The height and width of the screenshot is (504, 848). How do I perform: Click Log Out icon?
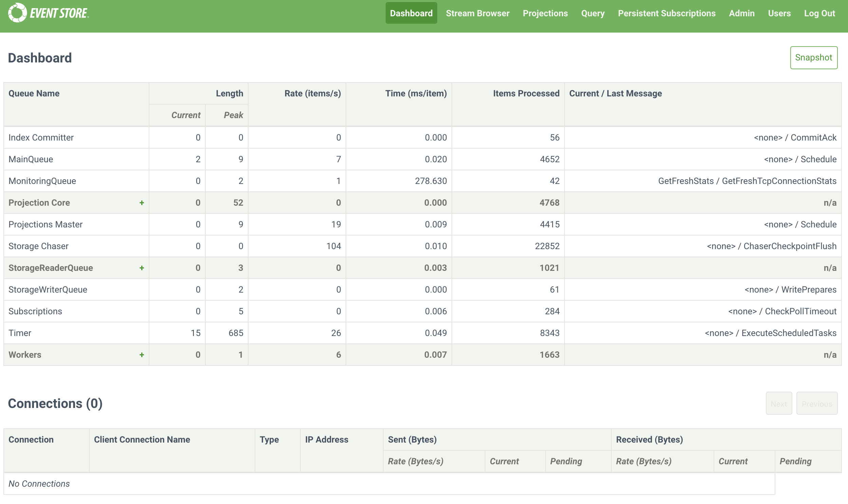pos(819,12)
